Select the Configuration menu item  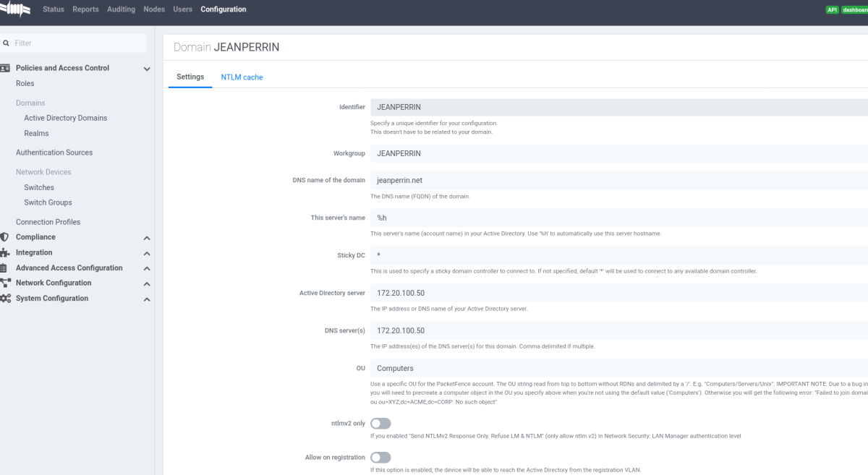pyautogui.click(x=224, y=9)
